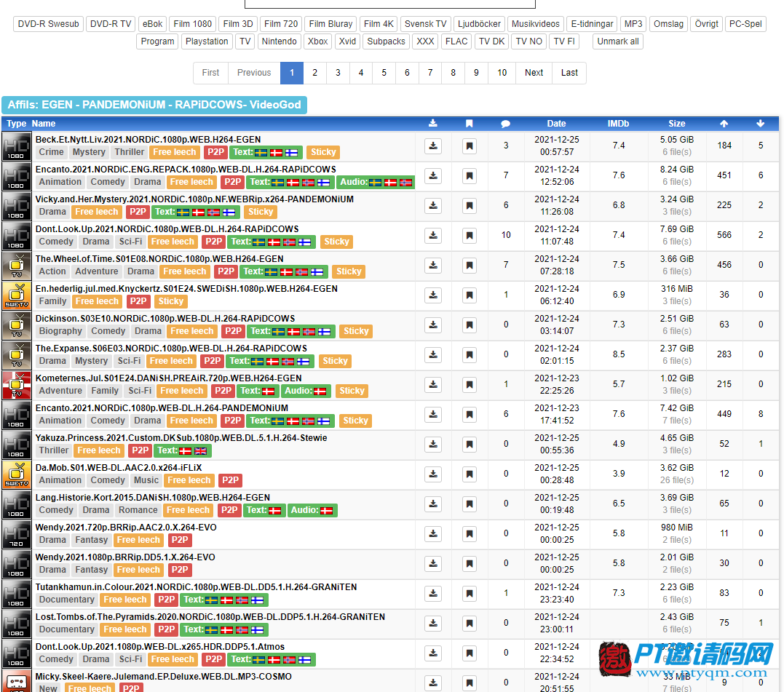Screen dimensions: 784x692
Task: Bookmark Yakuza.Princess torrent
Action: point(469,444)
